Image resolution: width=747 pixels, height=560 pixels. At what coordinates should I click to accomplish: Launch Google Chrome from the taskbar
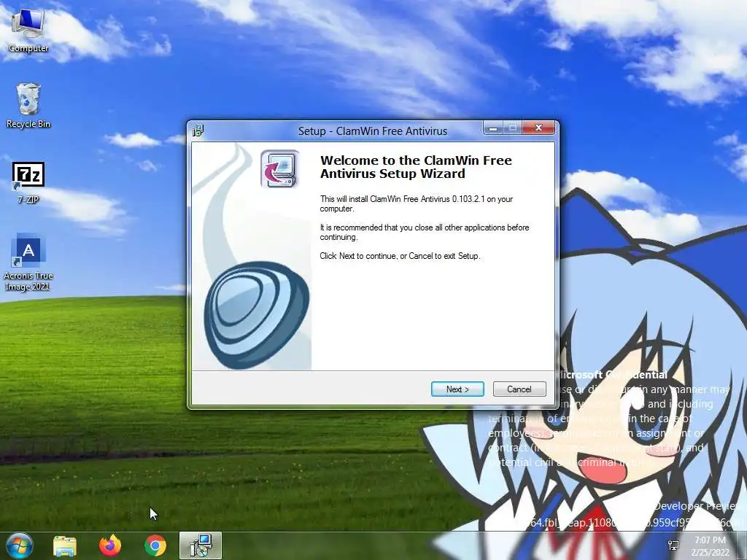click(x=155, y=545)
